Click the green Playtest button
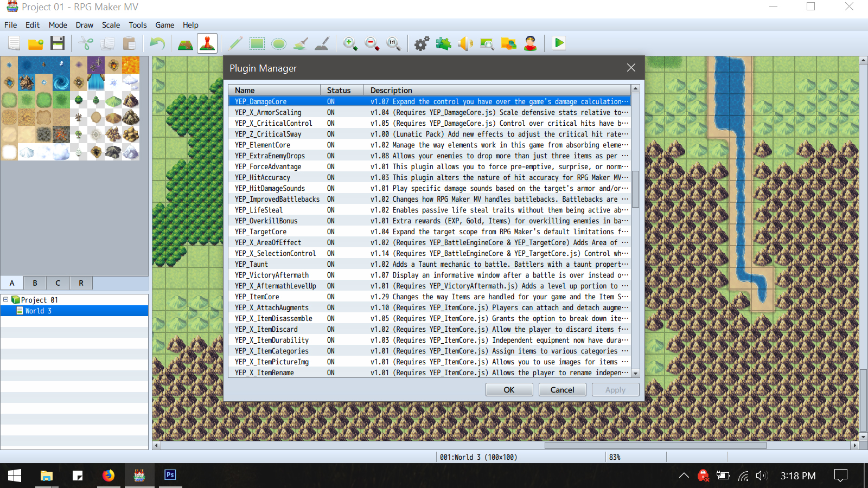The image size is (868, 488). pyautogui.click(x=559, y=43)
